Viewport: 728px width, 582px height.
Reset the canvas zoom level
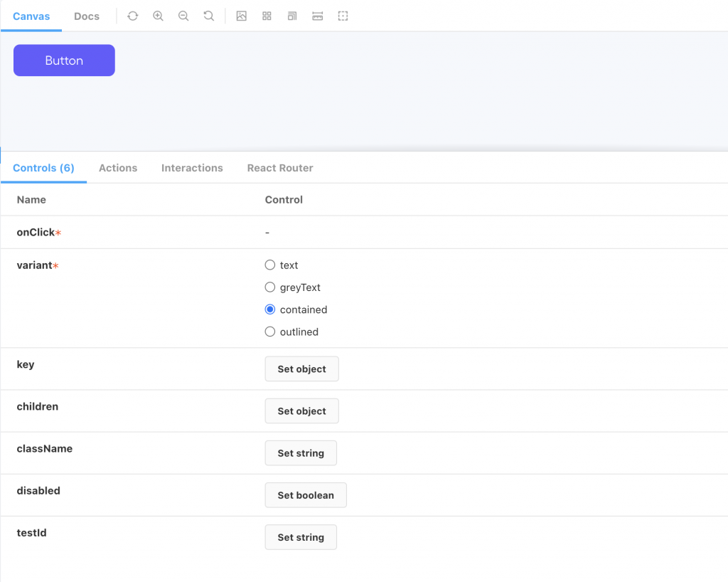point(209,16)
